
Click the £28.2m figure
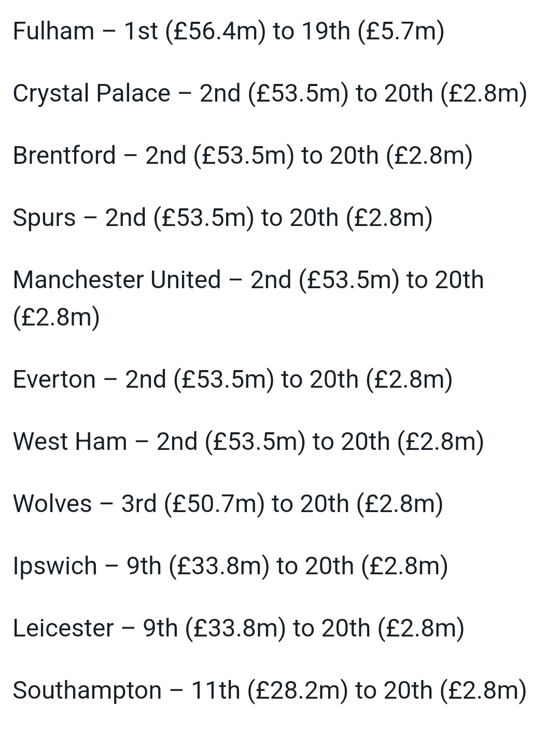click(298, 690)
